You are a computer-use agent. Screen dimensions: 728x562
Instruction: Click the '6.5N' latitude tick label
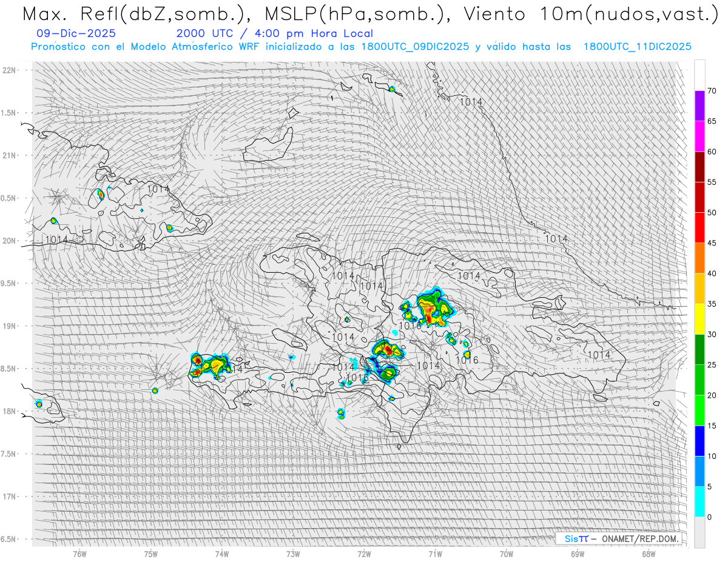10,539
